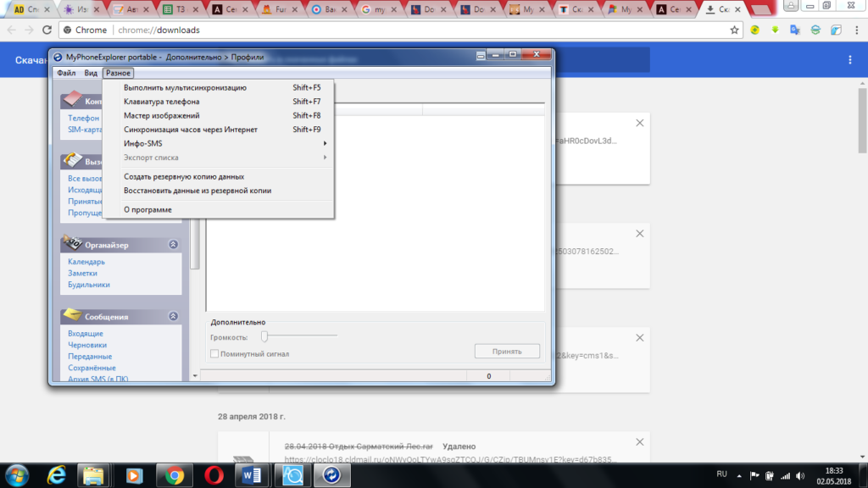
Task: Open Microsoft Word from the taskbar
Action: click(251, 475)
